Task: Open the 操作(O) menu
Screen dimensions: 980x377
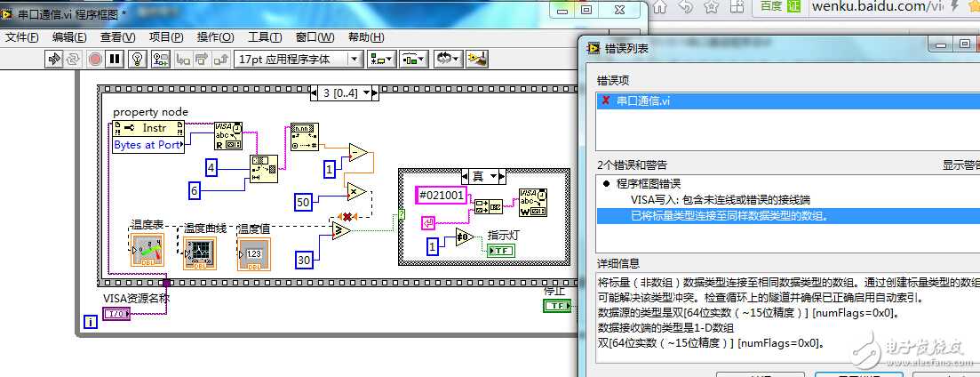Action: (x=216, y=36)
